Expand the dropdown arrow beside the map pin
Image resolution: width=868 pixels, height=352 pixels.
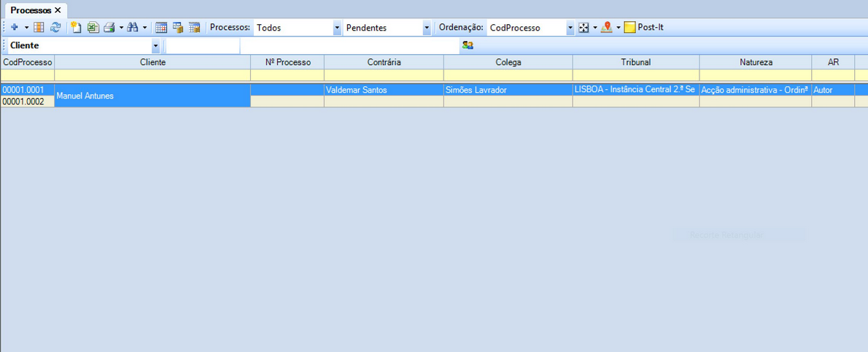click(619, 27)
